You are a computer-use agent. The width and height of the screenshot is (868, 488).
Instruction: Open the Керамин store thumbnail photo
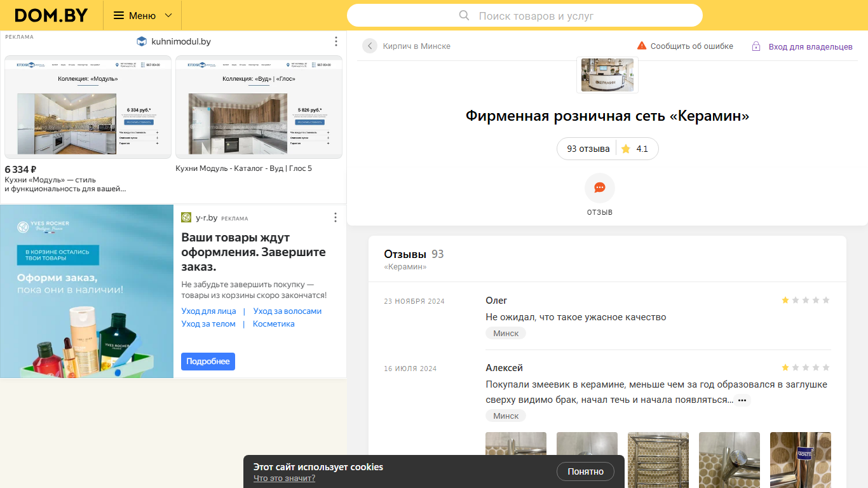607,75
